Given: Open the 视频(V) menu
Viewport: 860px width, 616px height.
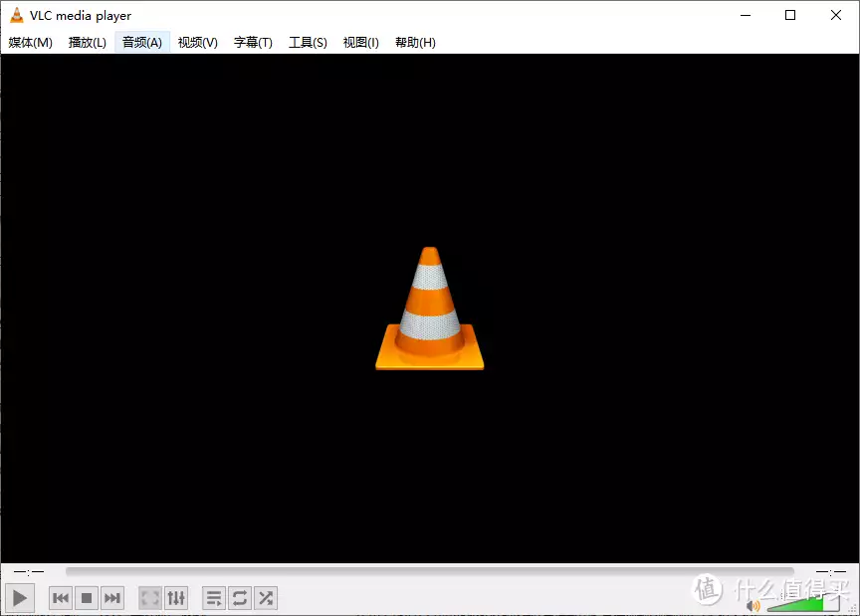Looking at the screenshot, I should point(198,42).
